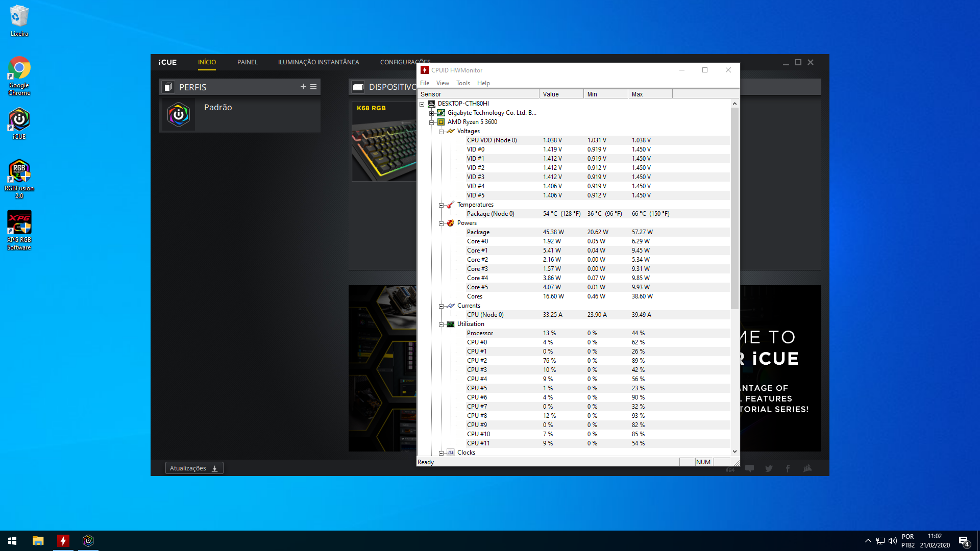Click the Value column header
The image size is (980, 551).
tap(561, 94)
